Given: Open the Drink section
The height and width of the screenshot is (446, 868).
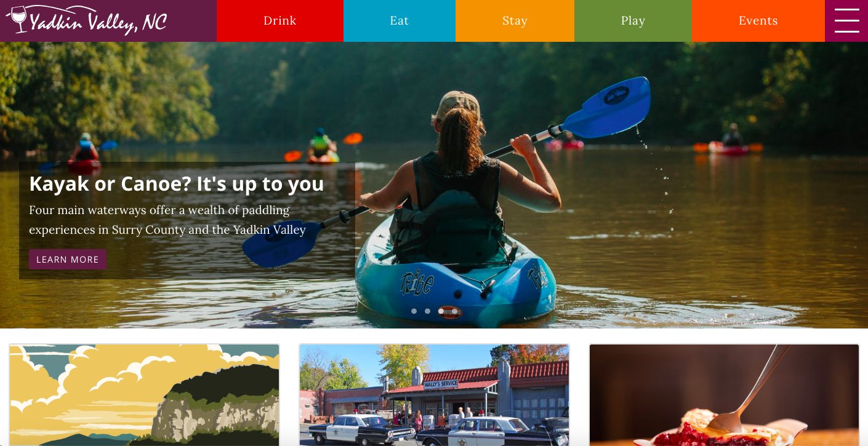Looking at the screenshot, I should [280, 21].
